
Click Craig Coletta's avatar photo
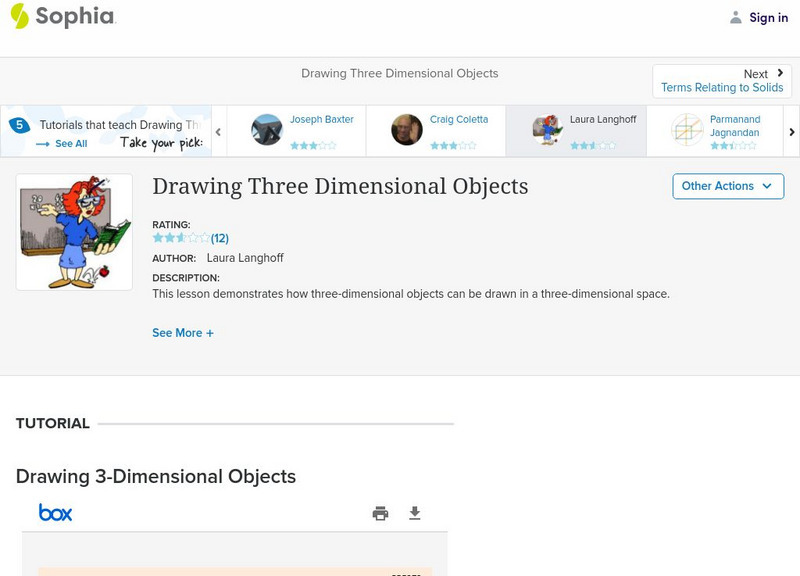point(407,130)
